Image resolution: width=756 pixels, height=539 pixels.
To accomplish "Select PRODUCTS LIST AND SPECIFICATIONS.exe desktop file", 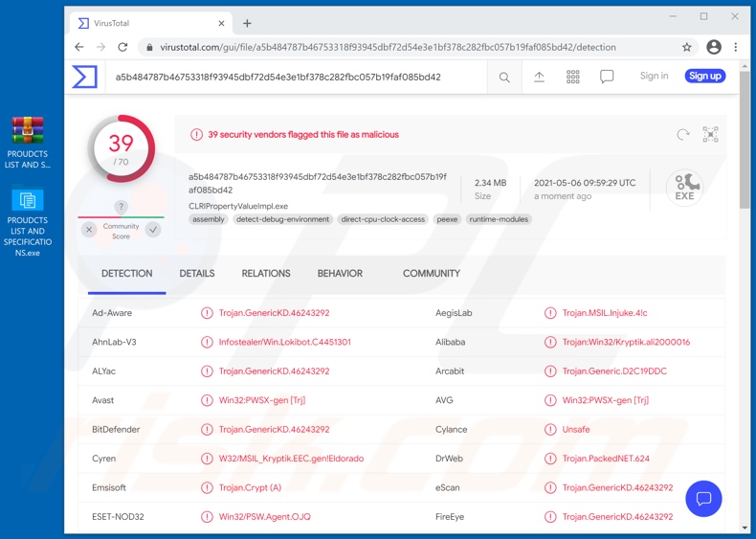I will 28,222.
